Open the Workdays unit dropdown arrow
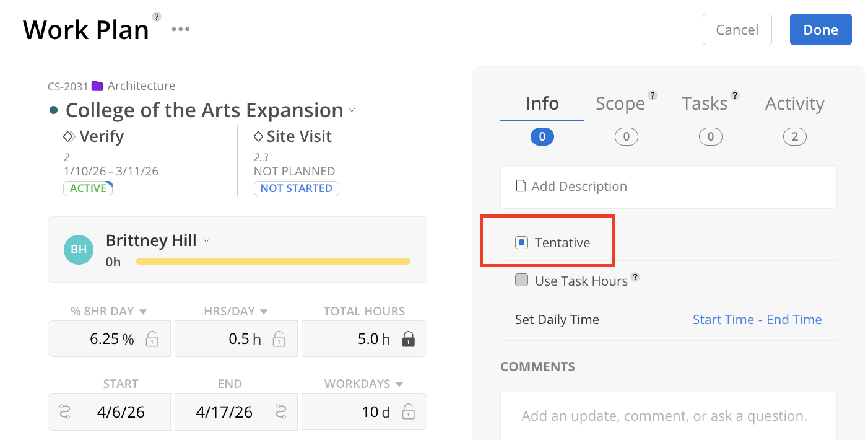 (x=399, y=384)
